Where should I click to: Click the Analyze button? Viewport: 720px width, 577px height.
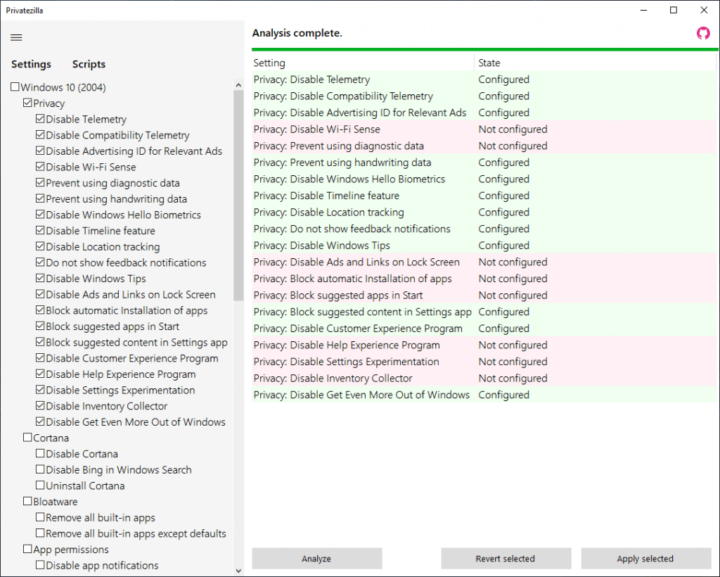[316, 559]
